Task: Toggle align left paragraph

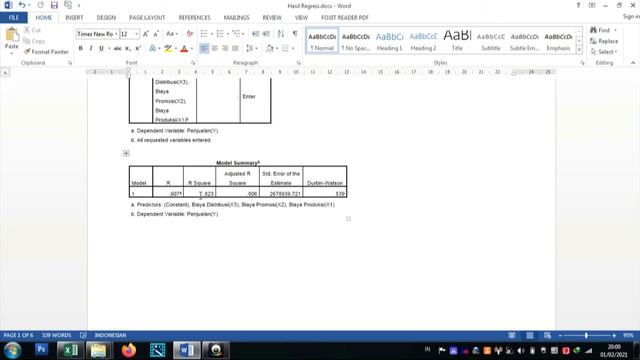Action: [204, 49]
